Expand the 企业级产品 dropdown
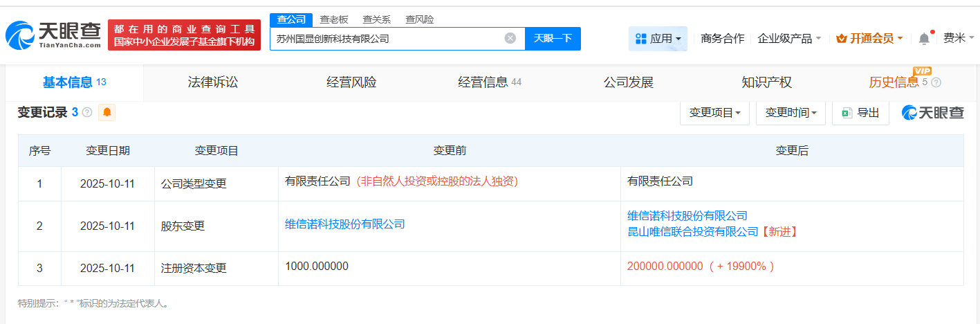 [789, 39]
